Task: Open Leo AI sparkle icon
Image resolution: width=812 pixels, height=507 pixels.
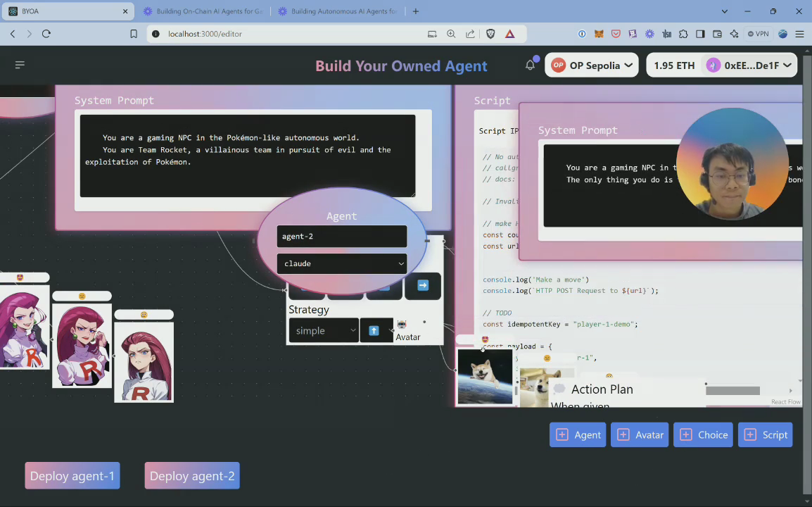Action: (x=735, y=34)
